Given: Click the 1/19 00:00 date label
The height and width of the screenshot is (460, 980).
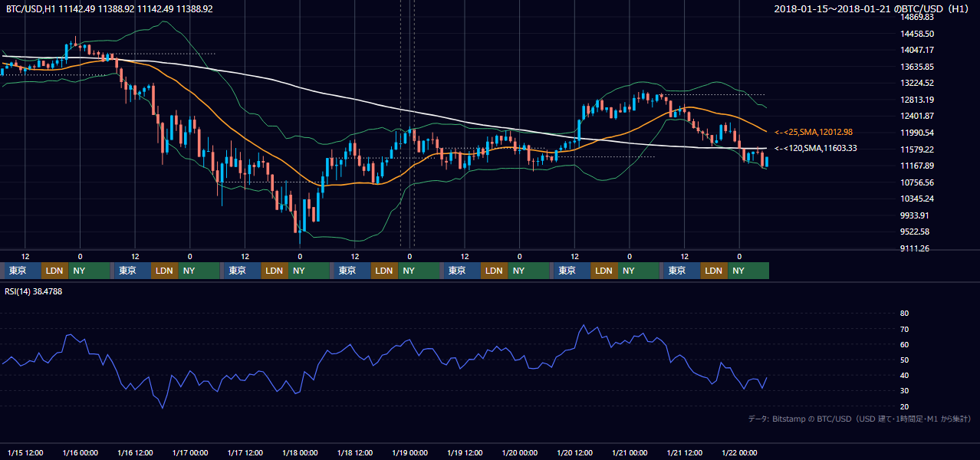Looking at the screenshot, I should pos(409,452).
